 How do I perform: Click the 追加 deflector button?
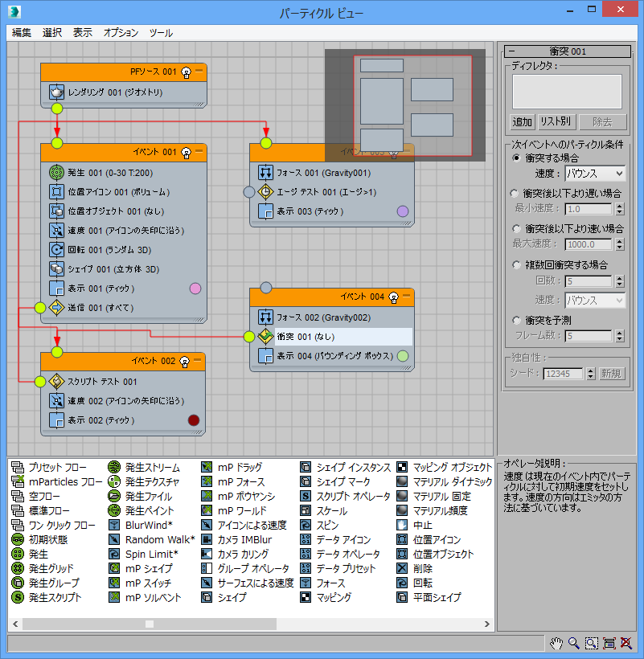pyautogui.click(x=522, y=122)
